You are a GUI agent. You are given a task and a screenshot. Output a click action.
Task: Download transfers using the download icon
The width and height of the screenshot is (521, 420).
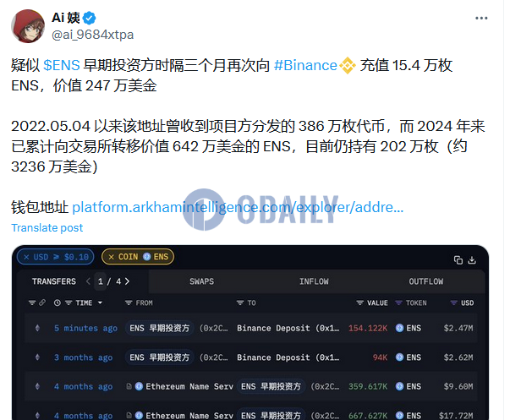click(472, 260)
